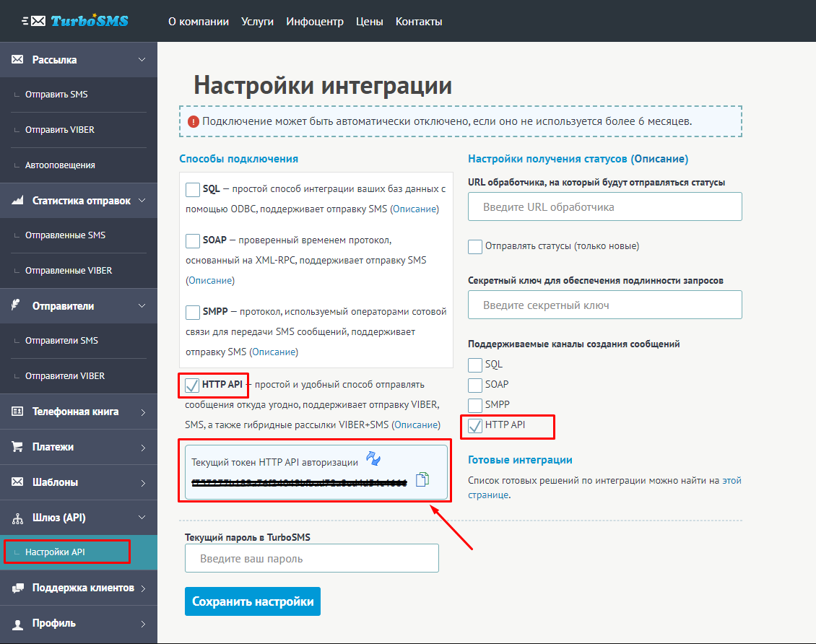This screenshot has width=816, height=644.
Task: Check 'Отправлять статусы (только новые)'
Action: pos(475,246)
